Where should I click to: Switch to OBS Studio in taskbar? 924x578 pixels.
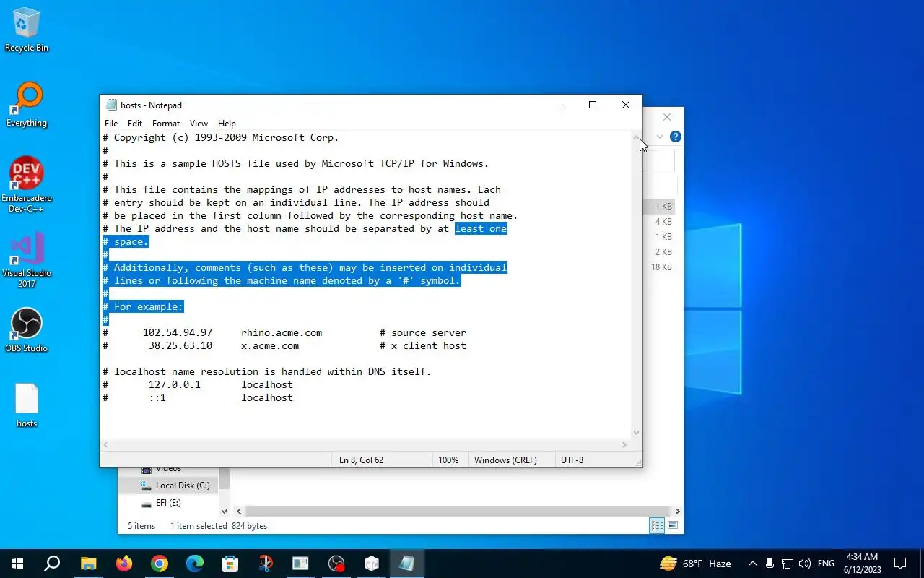click(x=336, y=564)
